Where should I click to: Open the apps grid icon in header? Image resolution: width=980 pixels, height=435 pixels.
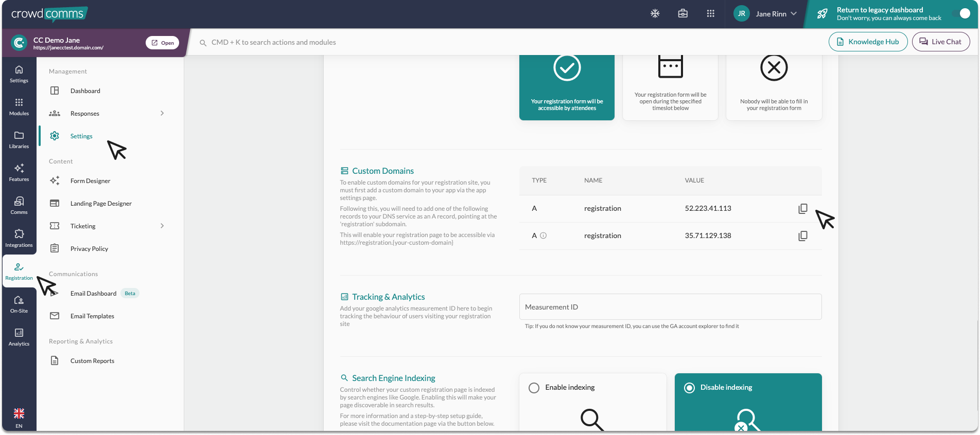710,14
